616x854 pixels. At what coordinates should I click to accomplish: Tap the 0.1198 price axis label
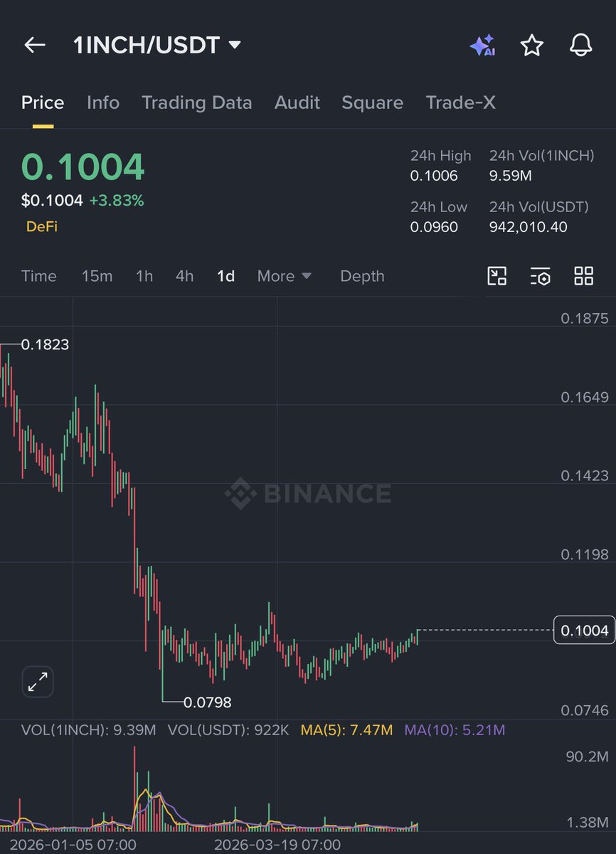tap(585, 554)
